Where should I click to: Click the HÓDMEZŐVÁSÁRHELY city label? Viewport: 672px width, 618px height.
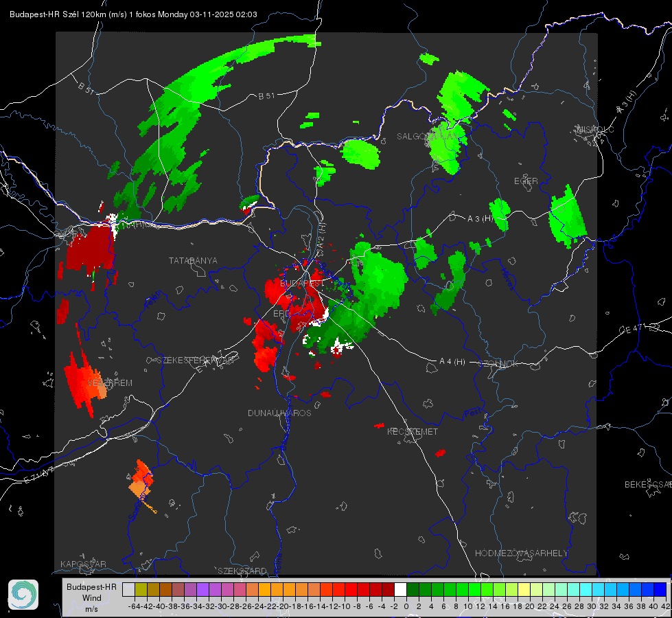[521, 553]
